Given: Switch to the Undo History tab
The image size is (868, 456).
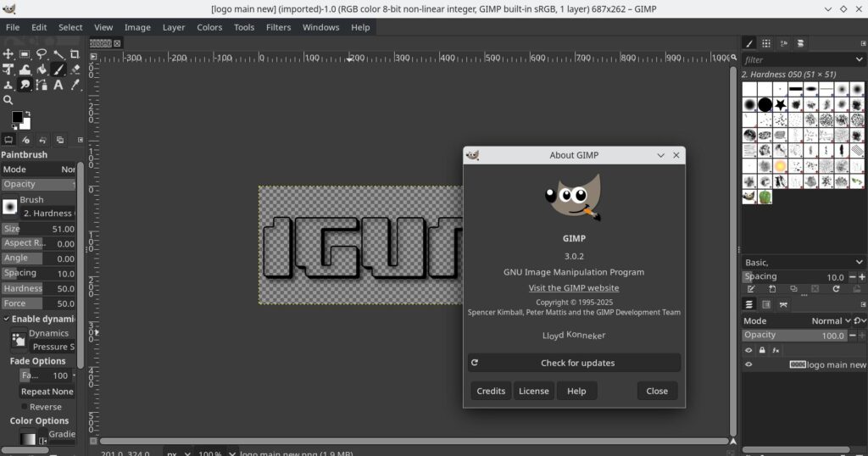Looking at the screenshot, I should point(42,140).
